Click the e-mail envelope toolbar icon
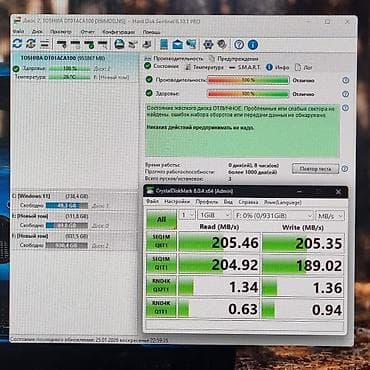Viewport: 370px width, 370px height. 178,44
